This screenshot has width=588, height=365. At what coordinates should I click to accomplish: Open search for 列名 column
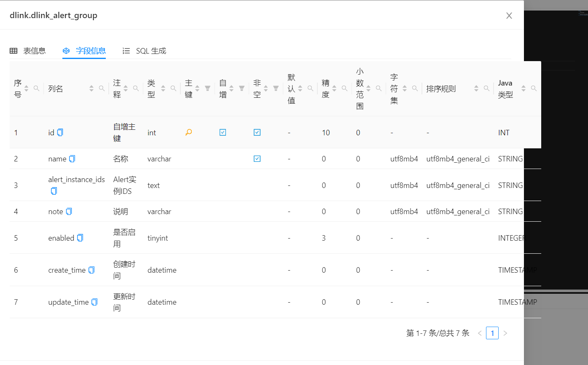pyautogui.click(x=102, y=89)
